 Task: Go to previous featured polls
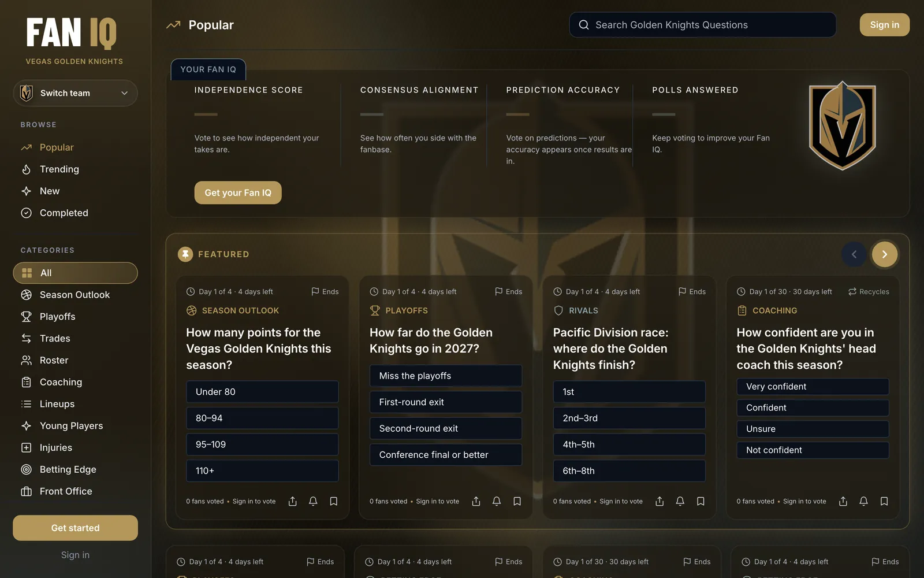click(x=854, y=254)
